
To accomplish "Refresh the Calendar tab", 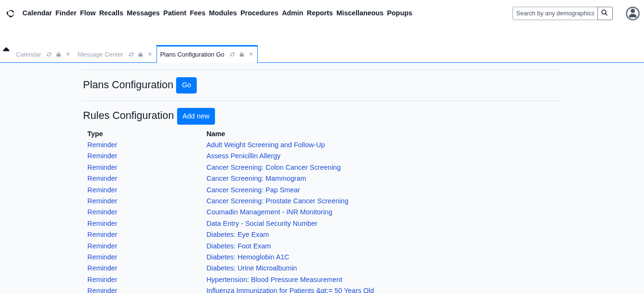I will click(49, 55).
